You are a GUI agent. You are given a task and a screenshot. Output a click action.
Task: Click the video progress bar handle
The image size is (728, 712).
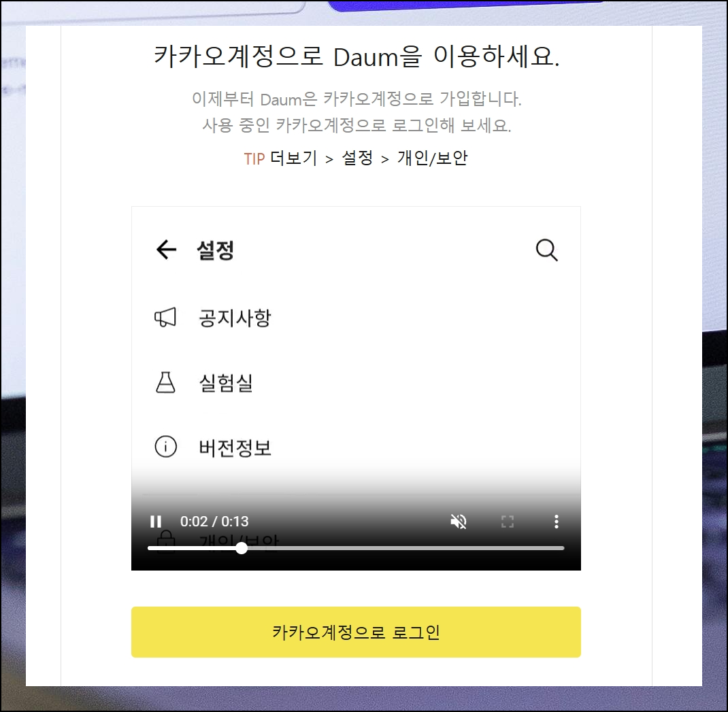click(x=242, y=548)
